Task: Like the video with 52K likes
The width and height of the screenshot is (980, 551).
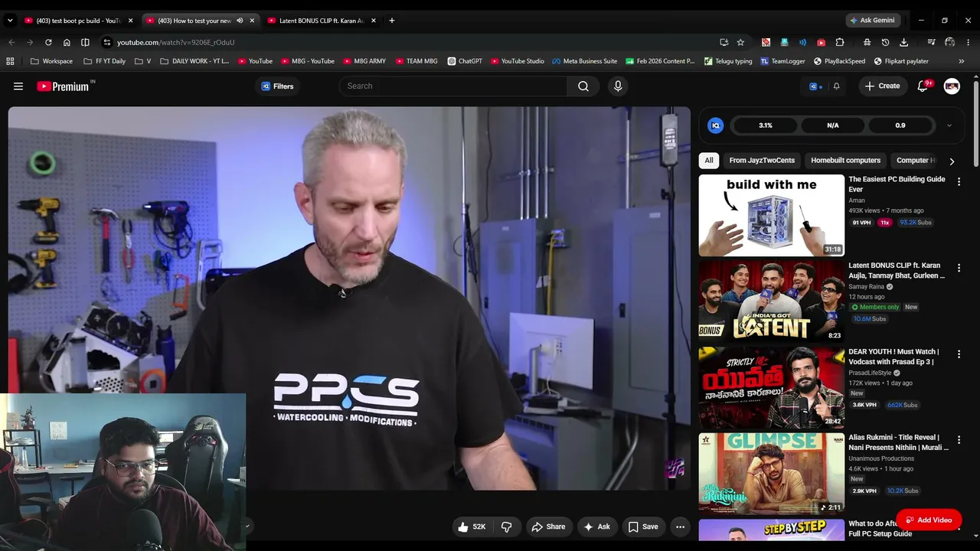Action: pyautogui.click(x=472, y=527)
